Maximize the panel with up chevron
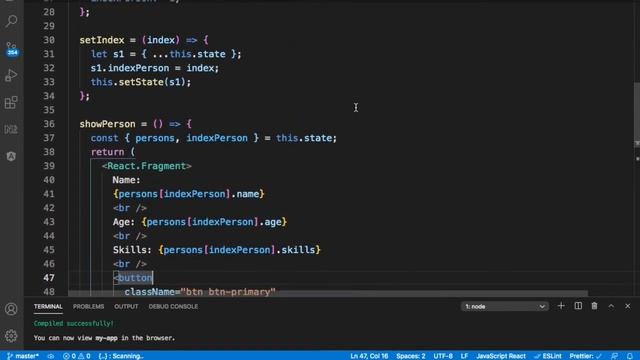The image size is (640, 360). [611, 306]
